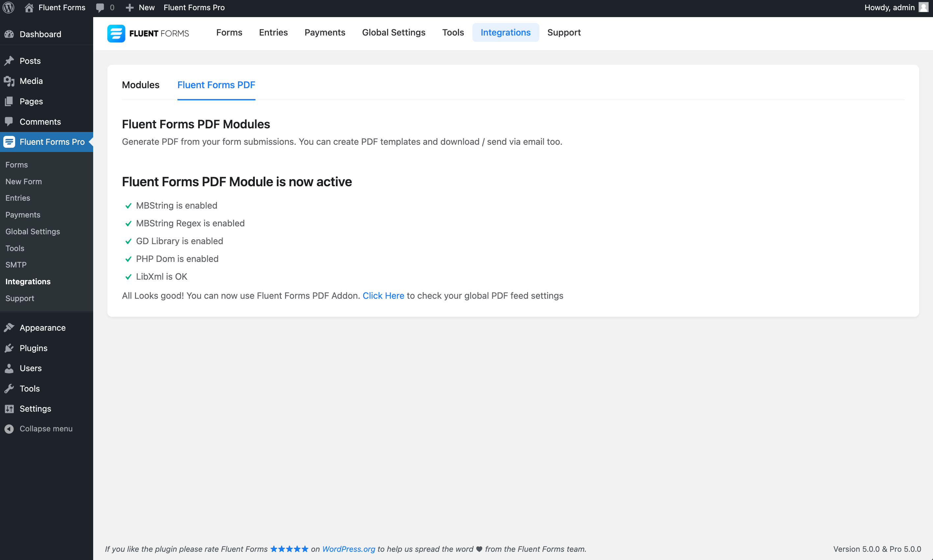
Task: Click 'Version 5.0.0 & Pro 5.0.0' footer text
Action: [x=877, y=549]
